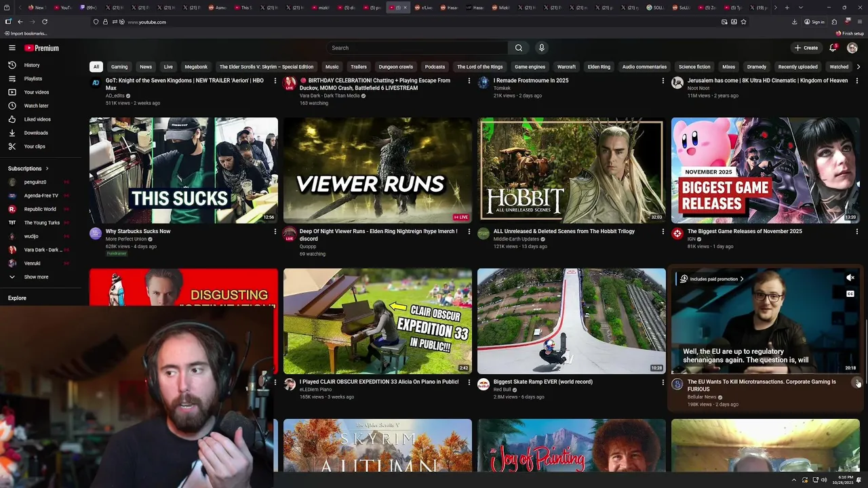Click Finish setup in bookmarks bar

(850, 33)
